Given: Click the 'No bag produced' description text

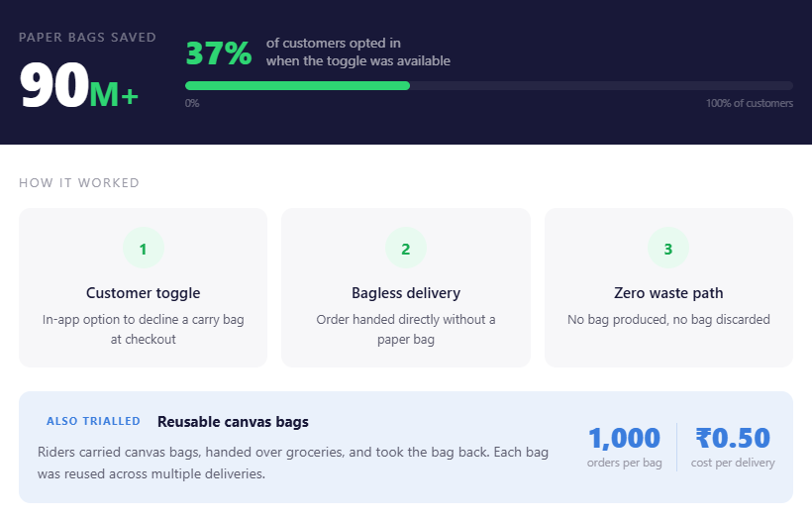Looking at the screenshot, I should tap(668, 320).
